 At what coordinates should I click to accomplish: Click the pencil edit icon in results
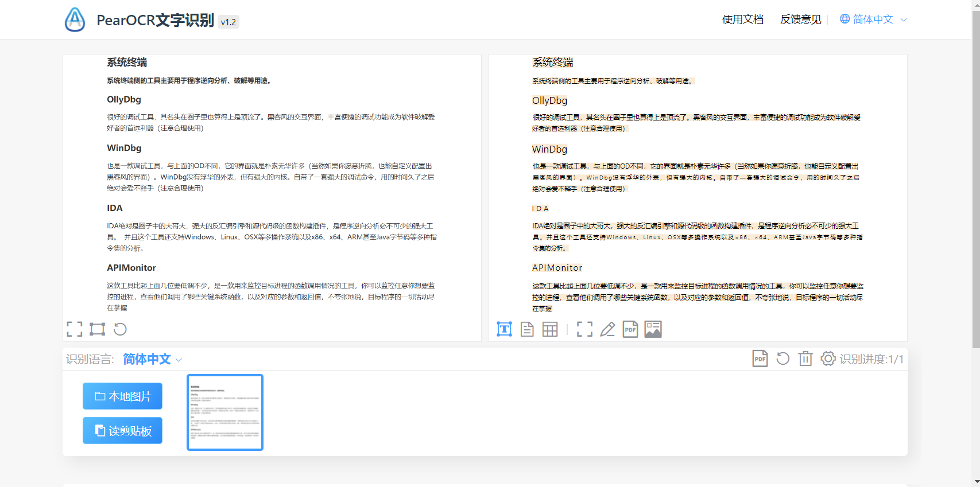point(607,329)
